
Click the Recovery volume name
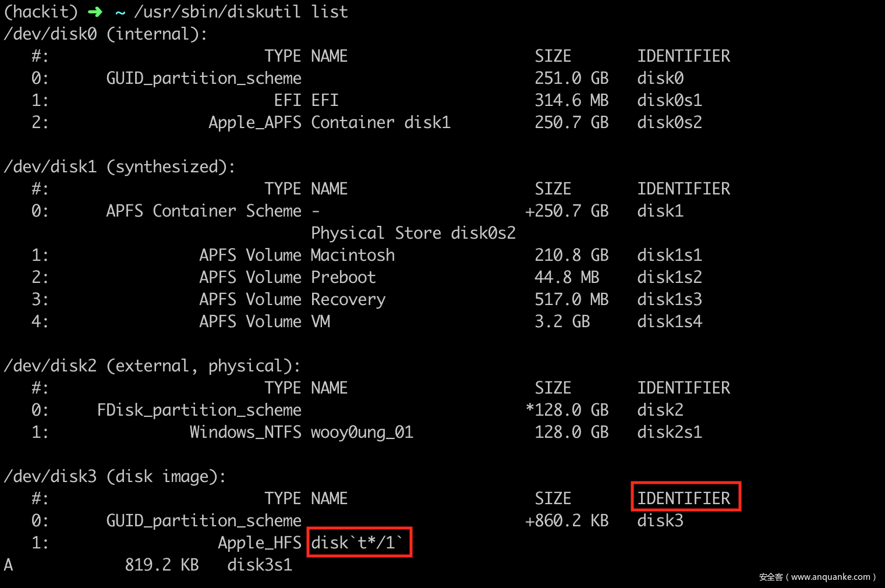click(348, 299)
